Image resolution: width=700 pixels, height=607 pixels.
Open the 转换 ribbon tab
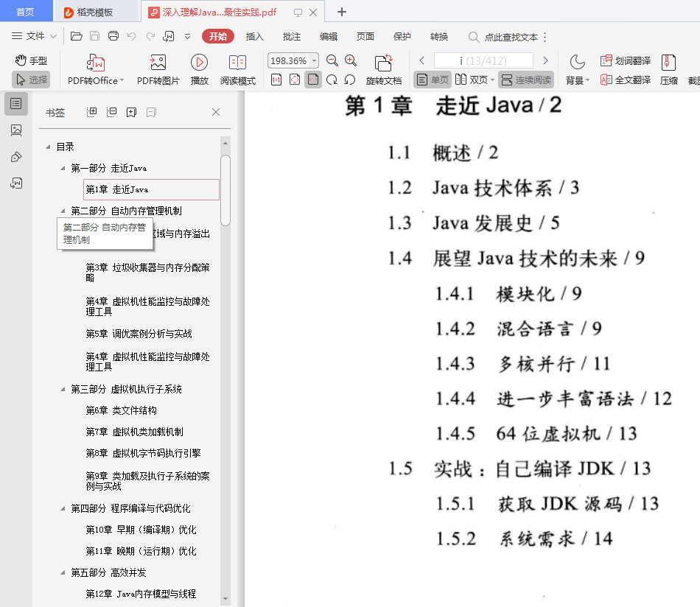[x=439, y=36]
